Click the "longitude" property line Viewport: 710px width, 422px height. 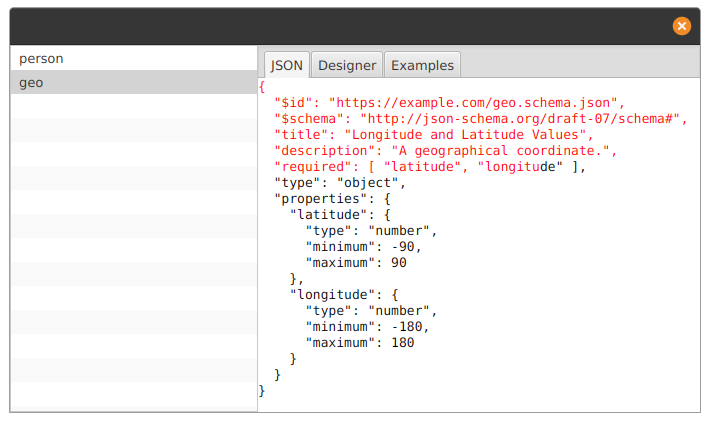(344, 295)
